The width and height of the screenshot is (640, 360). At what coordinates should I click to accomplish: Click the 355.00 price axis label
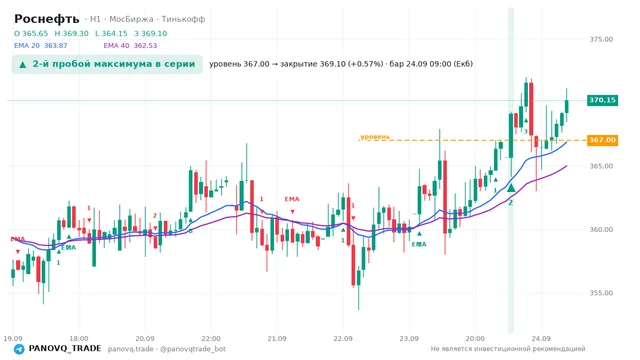[x=601, y=293]
